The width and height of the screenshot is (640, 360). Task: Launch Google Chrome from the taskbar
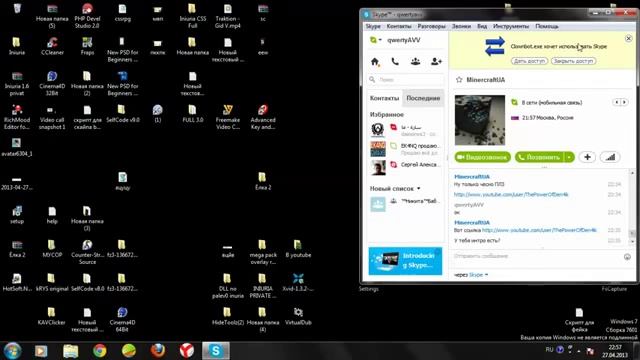pyautogui.click(x=99, y=351)
